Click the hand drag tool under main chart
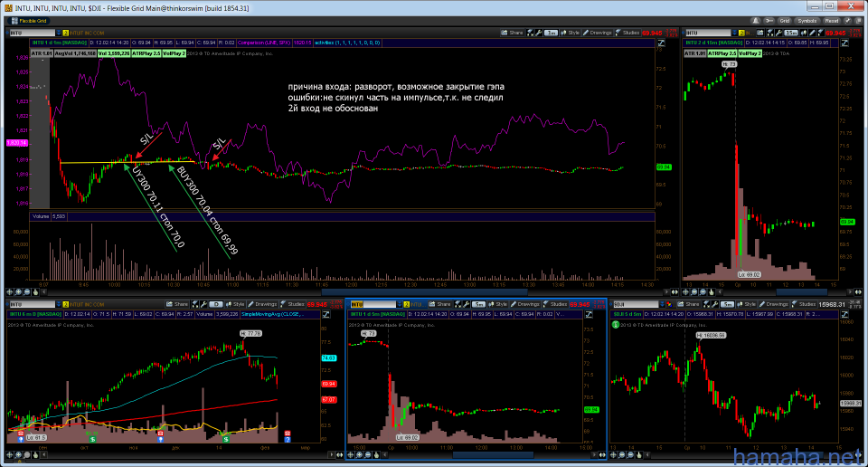 (35, 292)
